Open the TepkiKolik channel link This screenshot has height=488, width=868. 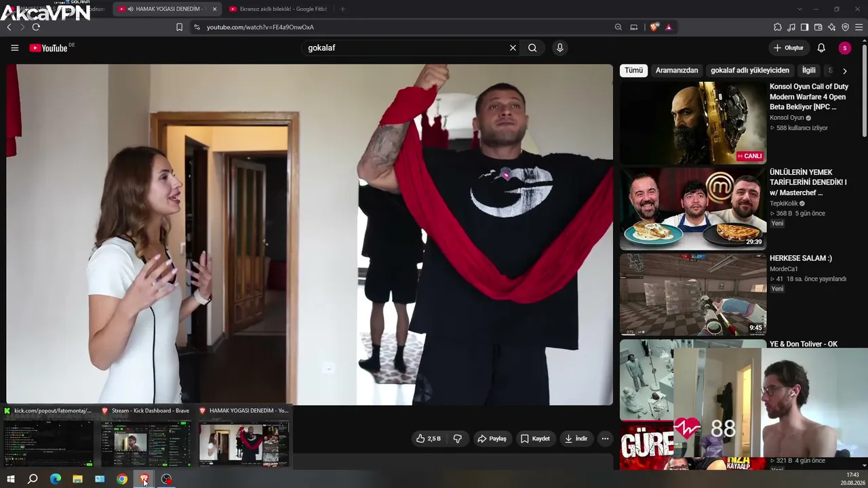784,203
